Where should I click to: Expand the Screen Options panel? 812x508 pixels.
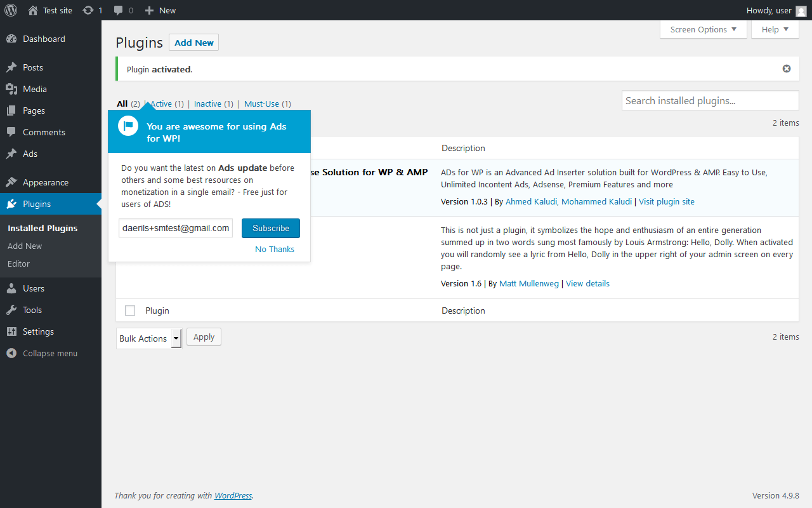[703, 29]
